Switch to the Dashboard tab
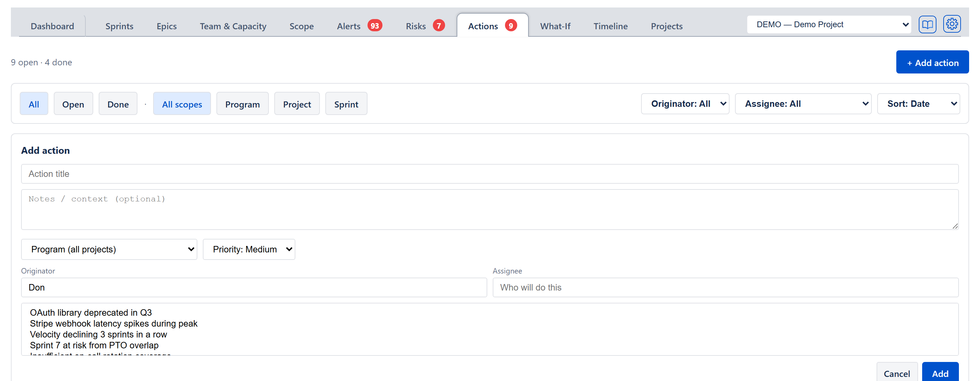Viewport: 980px width, 381px height. (52, 26)
